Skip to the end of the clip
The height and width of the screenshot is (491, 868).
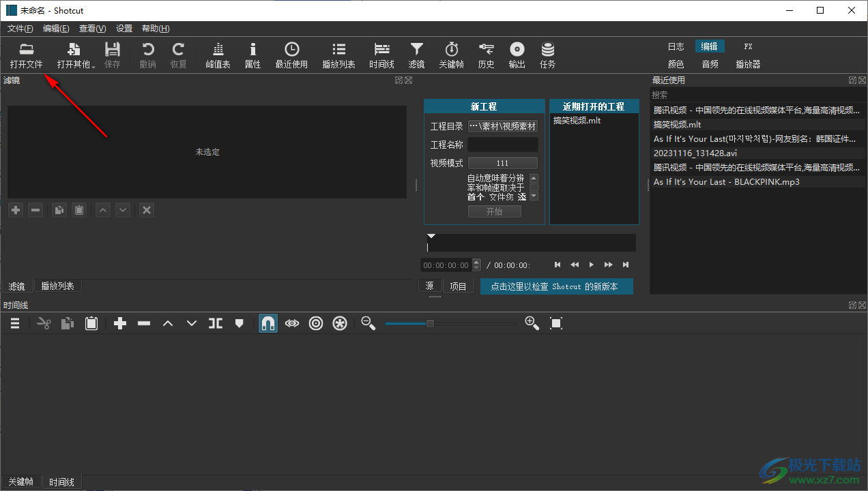pos(626,265)
